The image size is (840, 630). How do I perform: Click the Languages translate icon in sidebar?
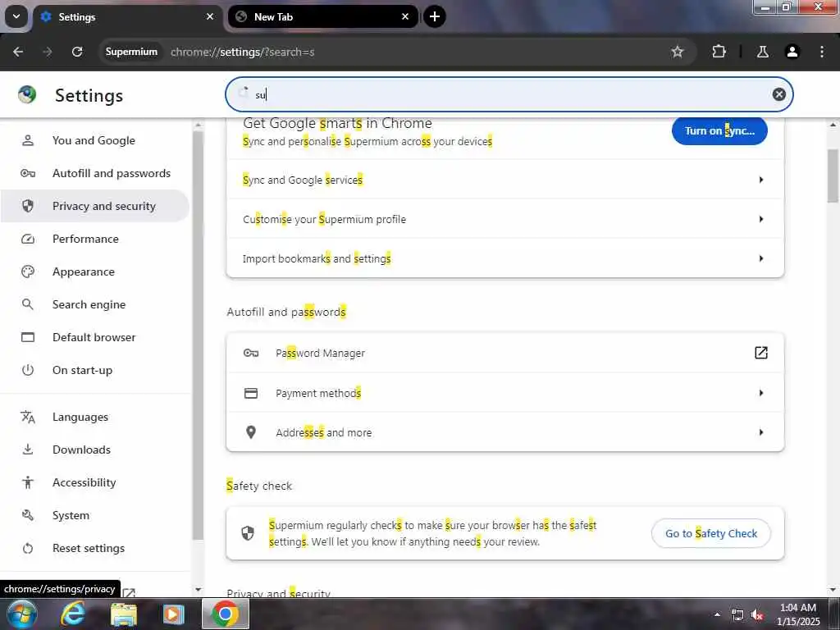pyautogui.click(x=28, y=417)
